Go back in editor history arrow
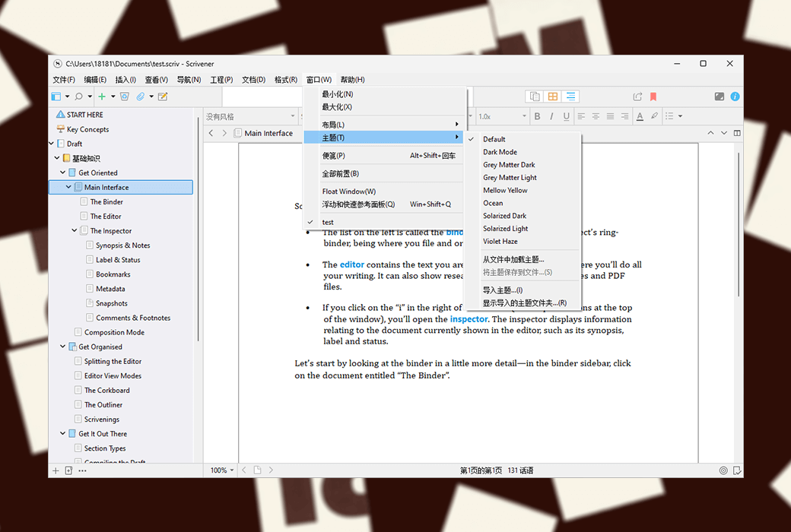This screenshot has width=791, height=532. pos(211,133)
